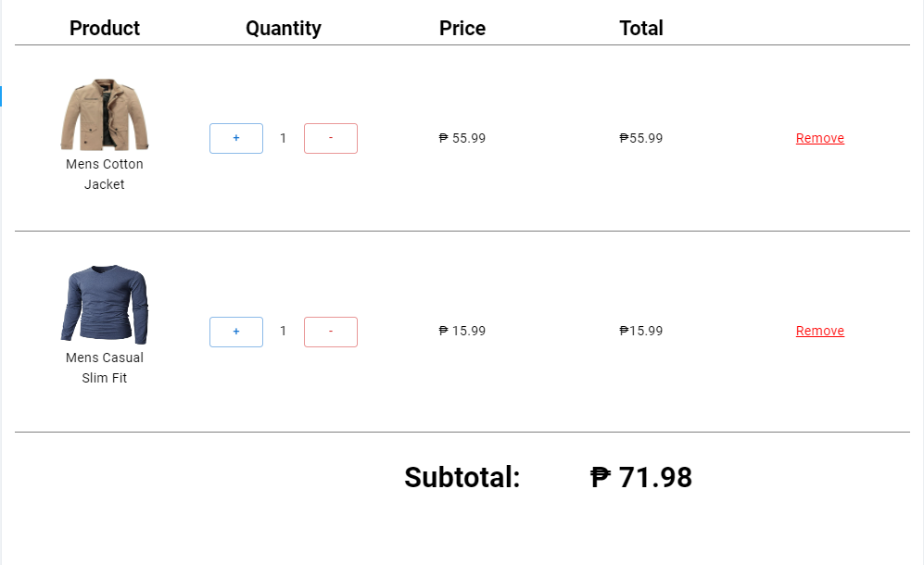
Task: Click the Mens Casual Slim Fit shirt image
Action: [105, 305]
